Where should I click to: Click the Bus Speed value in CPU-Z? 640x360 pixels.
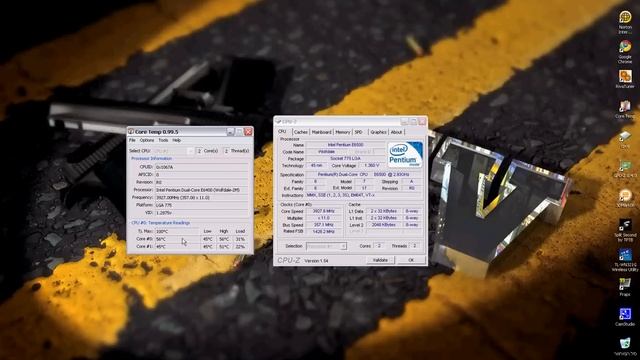(x=324, y=225)
